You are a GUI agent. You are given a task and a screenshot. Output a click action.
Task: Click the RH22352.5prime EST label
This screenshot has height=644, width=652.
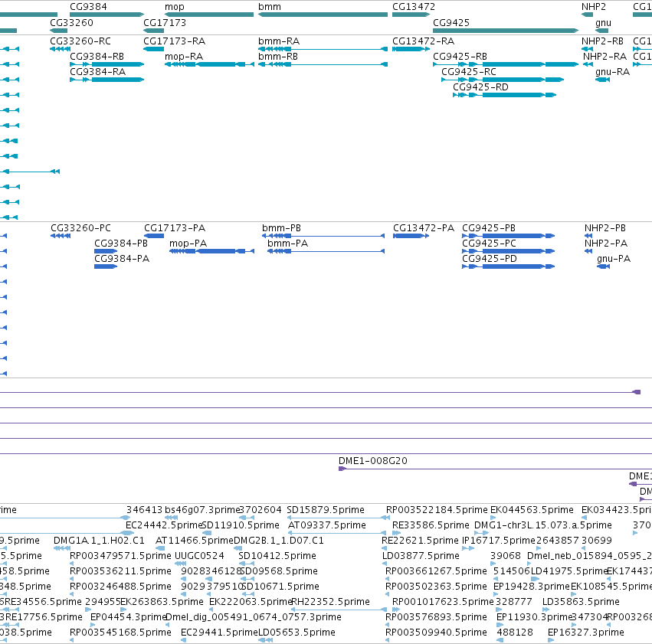tap(330, 602)
